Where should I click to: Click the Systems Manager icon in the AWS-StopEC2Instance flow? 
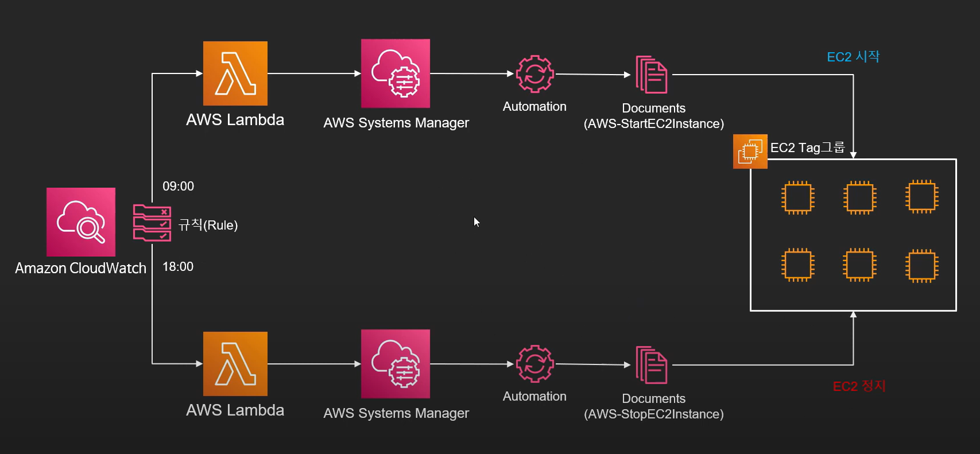[x=396, y=364]
